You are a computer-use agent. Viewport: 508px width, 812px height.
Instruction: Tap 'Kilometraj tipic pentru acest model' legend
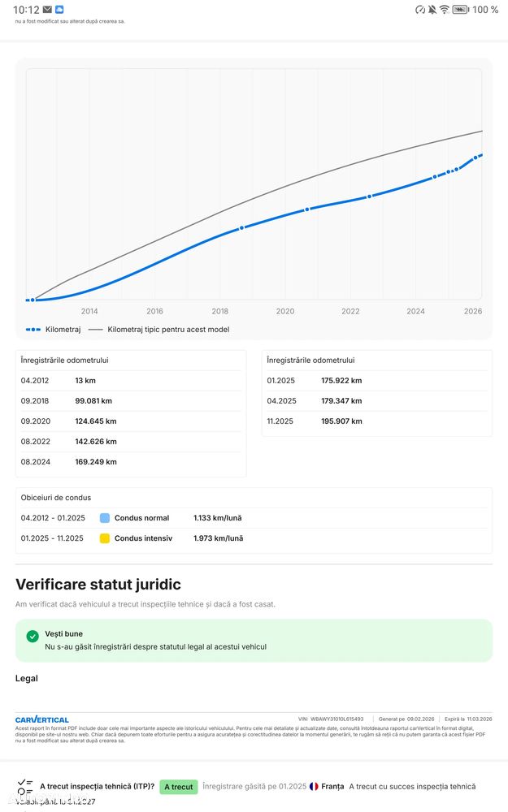[159, 330]
